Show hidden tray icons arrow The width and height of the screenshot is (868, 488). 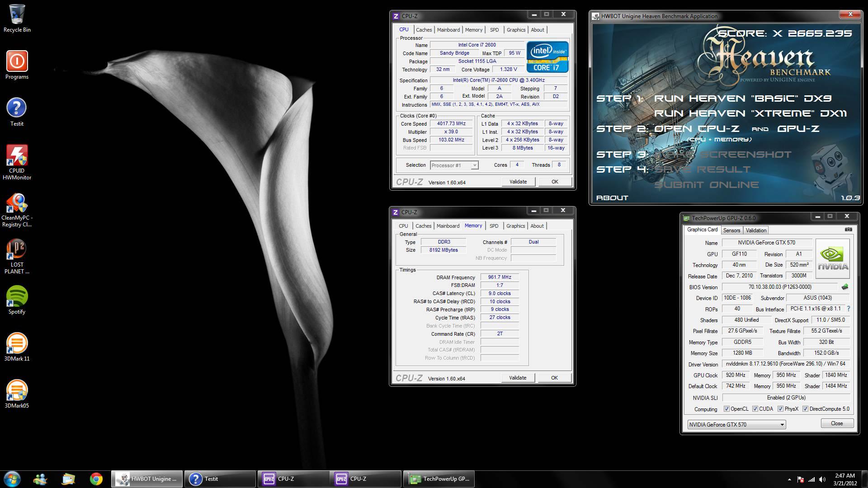pyautogui.click(x=789, y=479)
